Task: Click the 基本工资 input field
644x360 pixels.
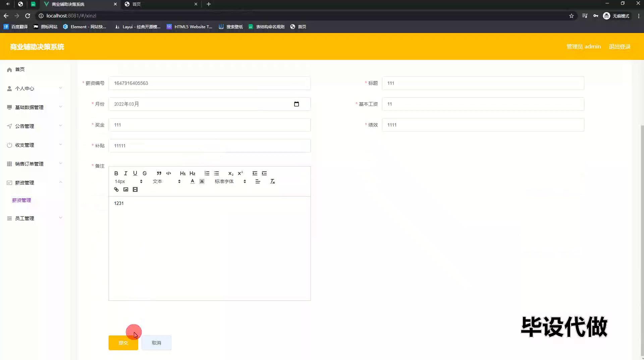Action: click(x=483, y=104)
